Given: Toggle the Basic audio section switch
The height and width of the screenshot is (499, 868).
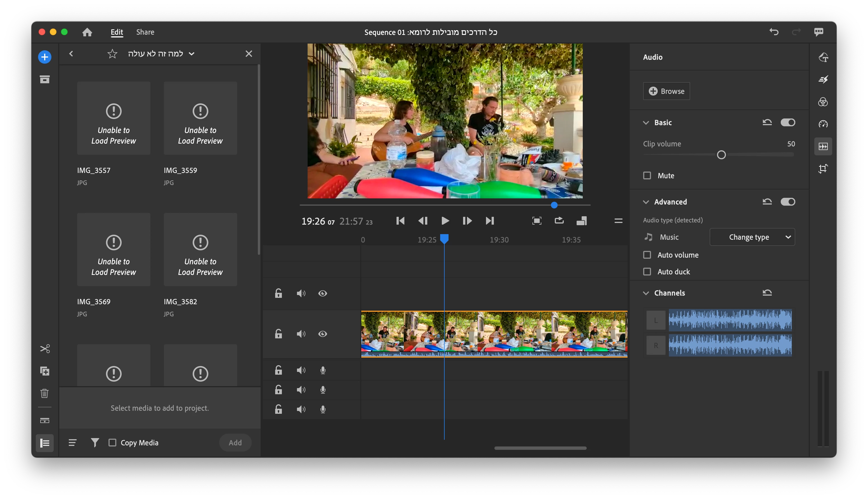Looking at the screenshot, I should coord(787,122).
